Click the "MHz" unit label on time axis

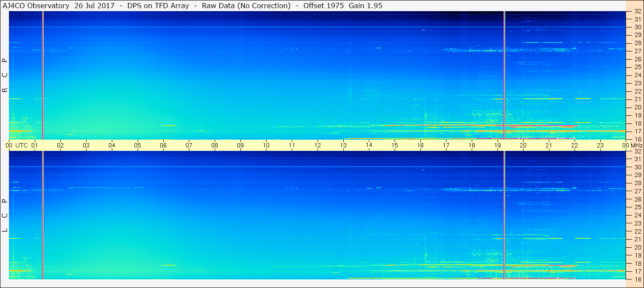(x=636, y=145)
